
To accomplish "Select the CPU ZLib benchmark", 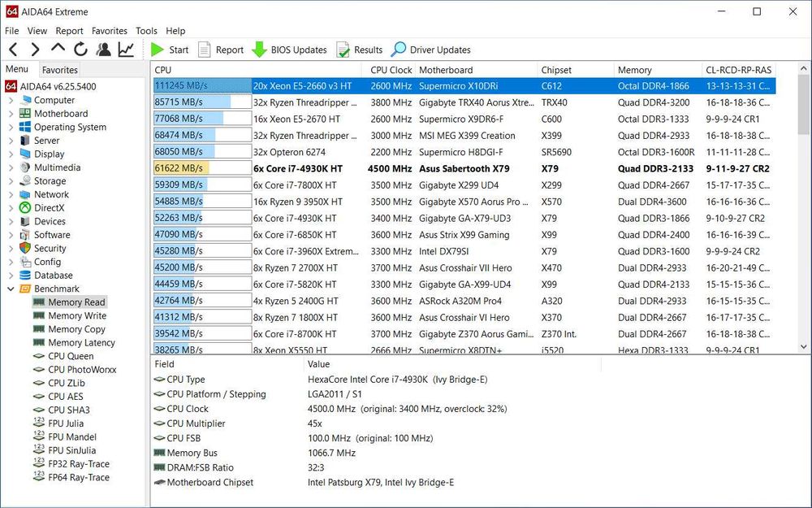I will (58, 383).
